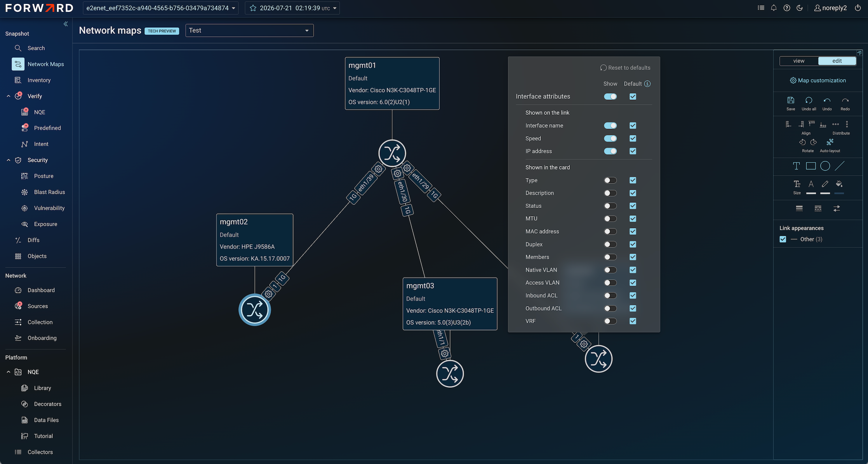The width and height of the screenshot is (868, 464).
Task: Toggle IP address show switch
Action: tap(610, 151)
